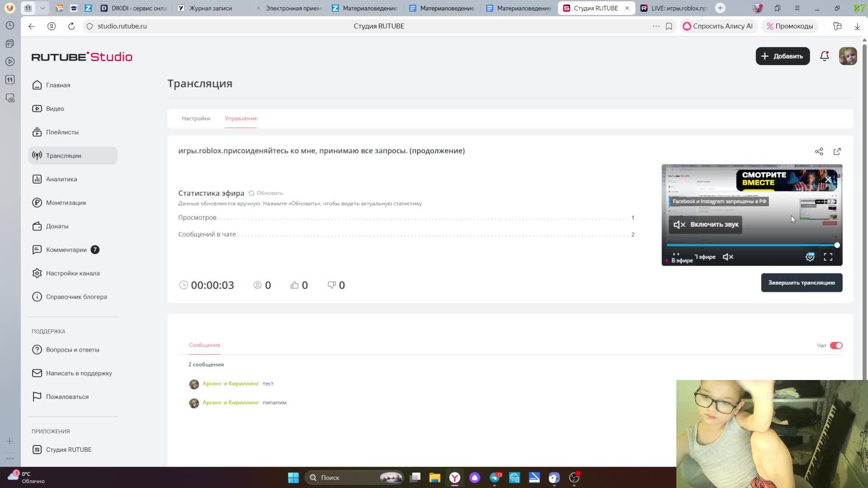868x488 pixels.
Task: Open the address bar three dots menu
Action: 656,26
